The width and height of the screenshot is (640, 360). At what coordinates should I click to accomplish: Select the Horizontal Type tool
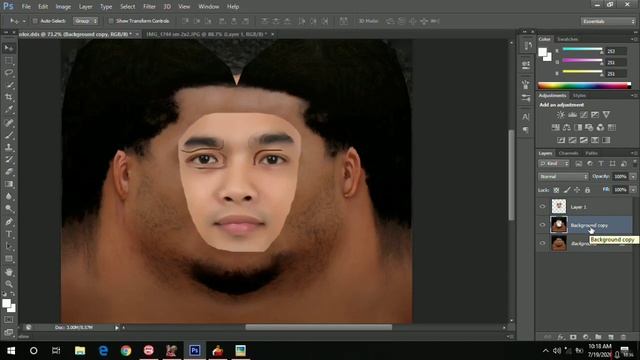[9, 234]
